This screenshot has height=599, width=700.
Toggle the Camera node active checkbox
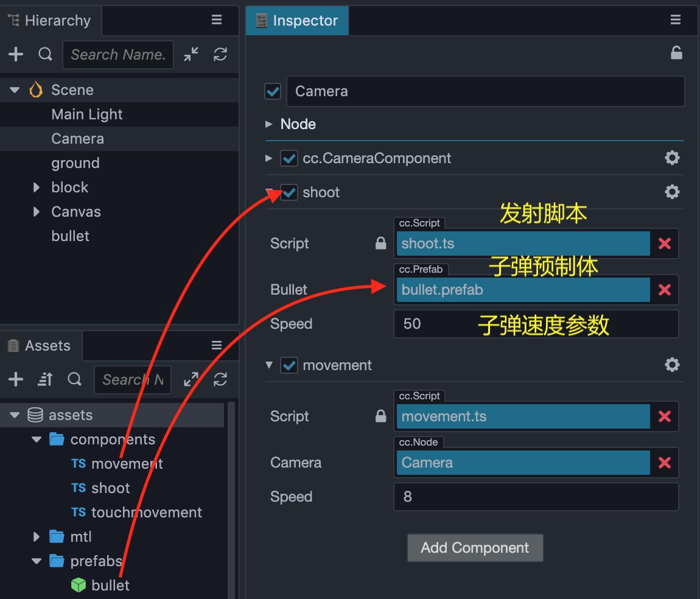pyautogui.click(x=272, y=91)
